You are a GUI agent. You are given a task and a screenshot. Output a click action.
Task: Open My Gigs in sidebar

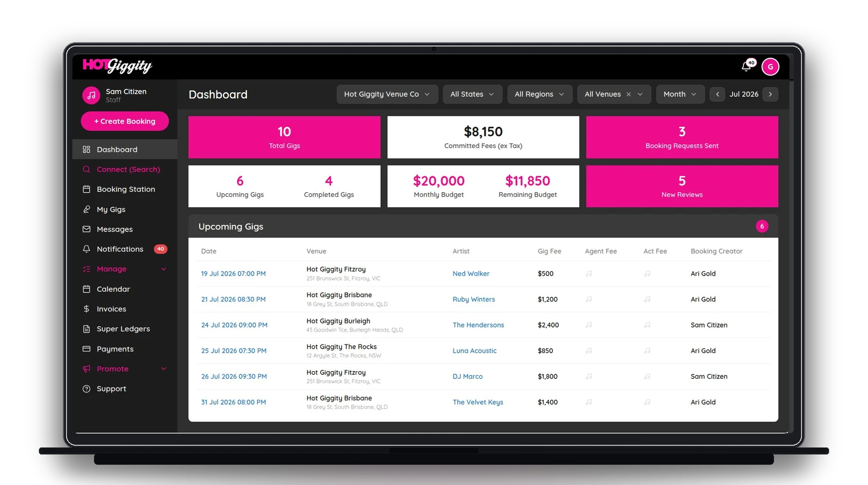pyautogui.click(x=125, y=209)
